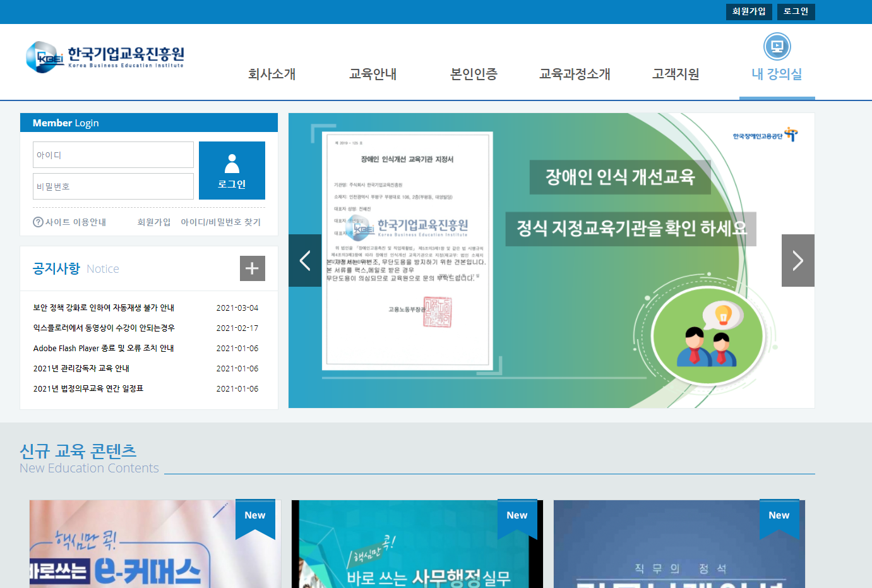This screenshot has width=872, height=588.
Task: Focus the 비밀번호 input field
Action: 114,186
